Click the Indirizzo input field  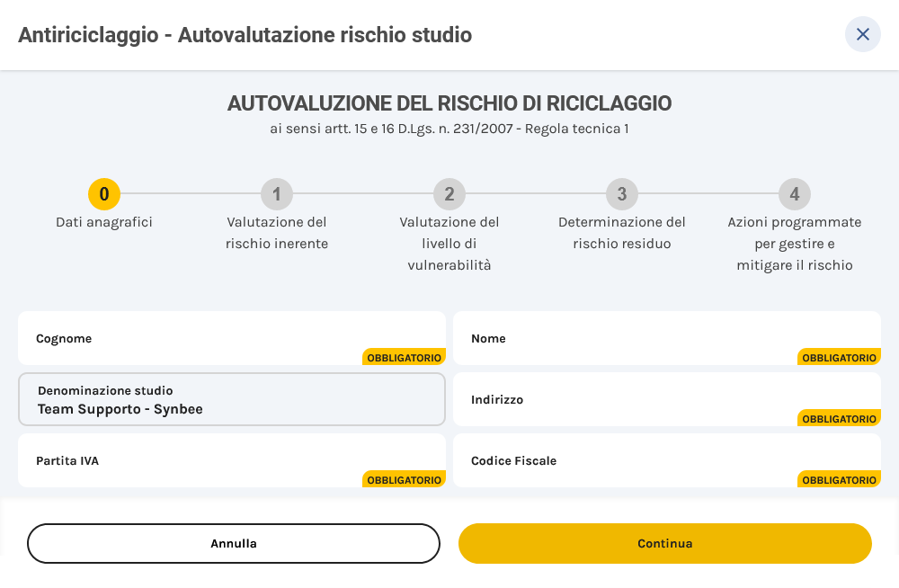(667, 399)
